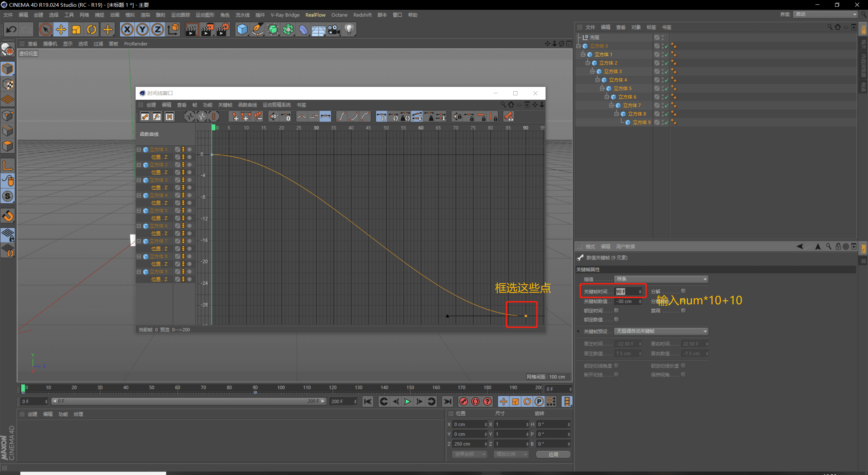The image size is (868, 475).
Task: Add a Camera object
Action: (x=334, y=30)
